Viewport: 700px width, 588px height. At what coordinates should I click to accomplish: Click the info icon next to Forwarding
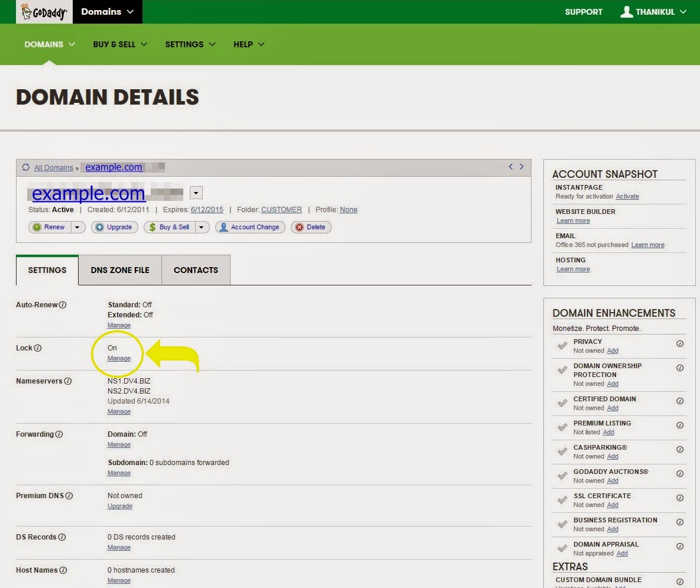[x=59, y=434]
